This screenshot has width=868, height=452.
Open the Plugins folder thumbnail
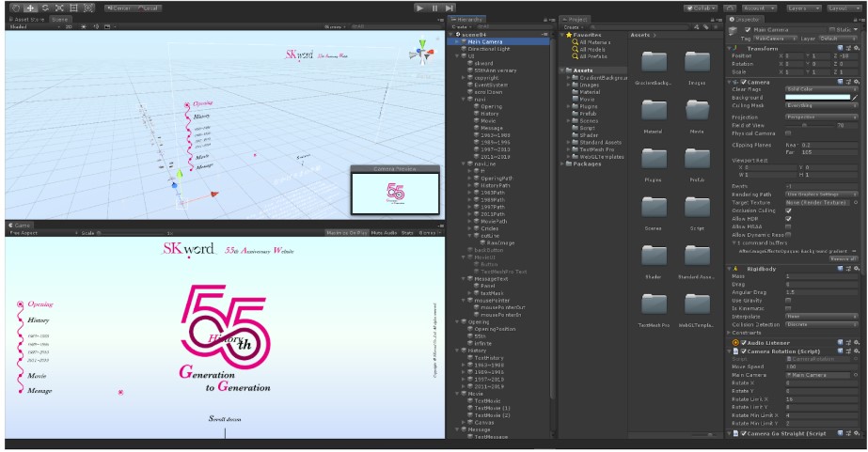(x=654, y=158)
